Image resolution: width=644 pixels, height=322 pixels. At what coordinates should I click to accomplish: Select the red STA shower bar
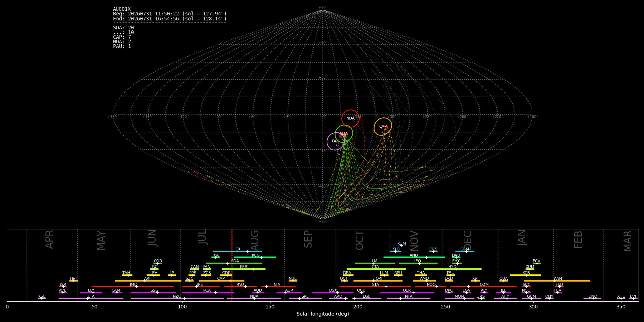pyautogui.click(x=375, y=287)
